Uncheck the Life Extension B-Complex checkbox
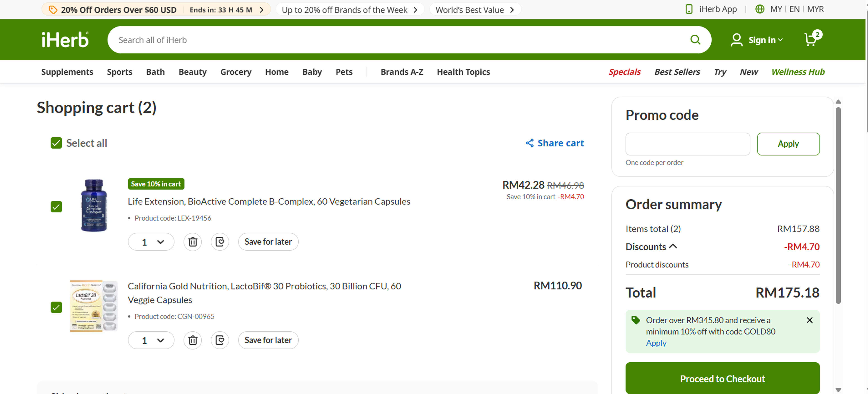 (56, 206)
